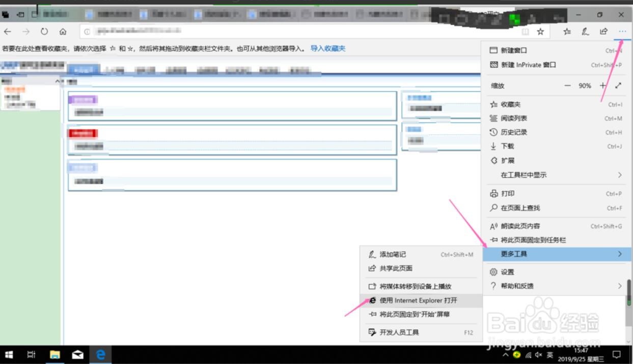Select 共享此页面 in the submenu
The height and width of the screenshot is (364, 633).
pos(421,268)
